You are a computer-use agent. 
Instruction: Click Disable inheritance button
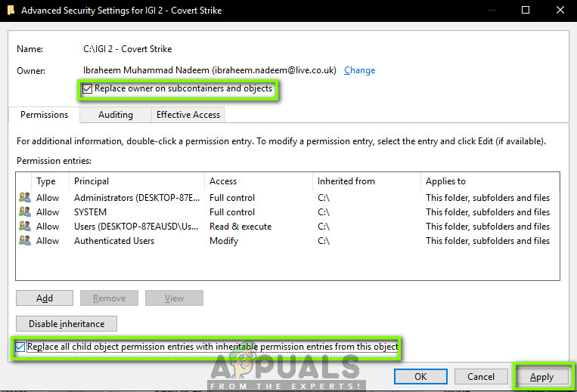click(x=67, y=324)
